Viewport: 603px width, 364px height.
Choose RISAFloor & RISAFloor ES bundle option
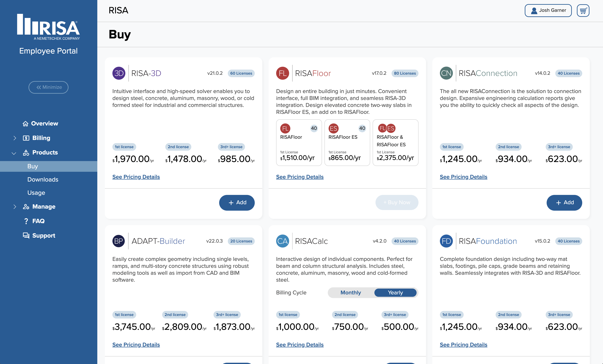pos(395,143)
